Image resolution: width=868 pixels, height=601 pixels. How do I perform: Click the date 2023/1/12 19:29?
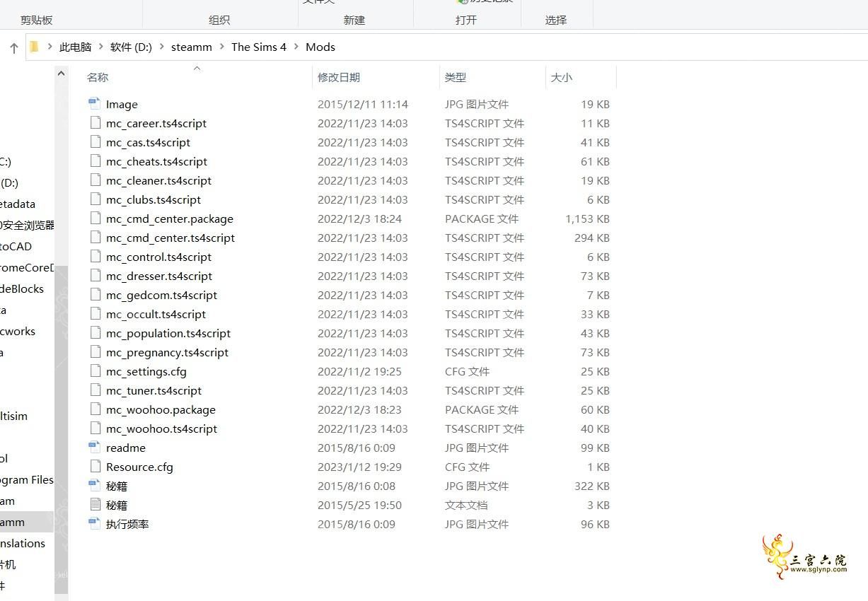(359, 467)
